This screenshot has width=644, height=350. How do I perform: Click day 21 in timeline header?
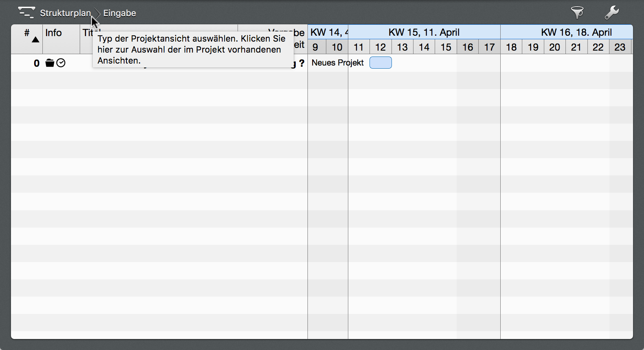coord(576,47)
